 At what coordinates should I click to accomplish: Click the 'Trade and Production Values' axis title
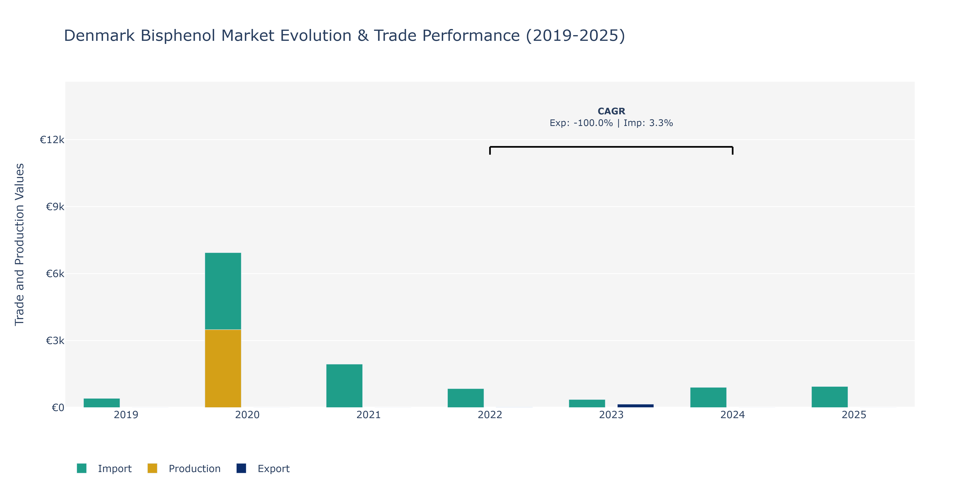pos(19,244)
